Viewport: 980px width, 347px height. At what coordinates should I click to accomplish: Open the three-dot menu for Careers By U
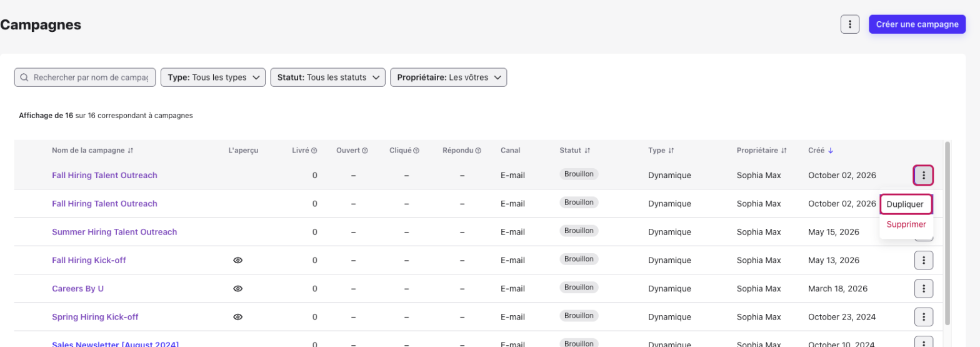click(x=923, y=288)
